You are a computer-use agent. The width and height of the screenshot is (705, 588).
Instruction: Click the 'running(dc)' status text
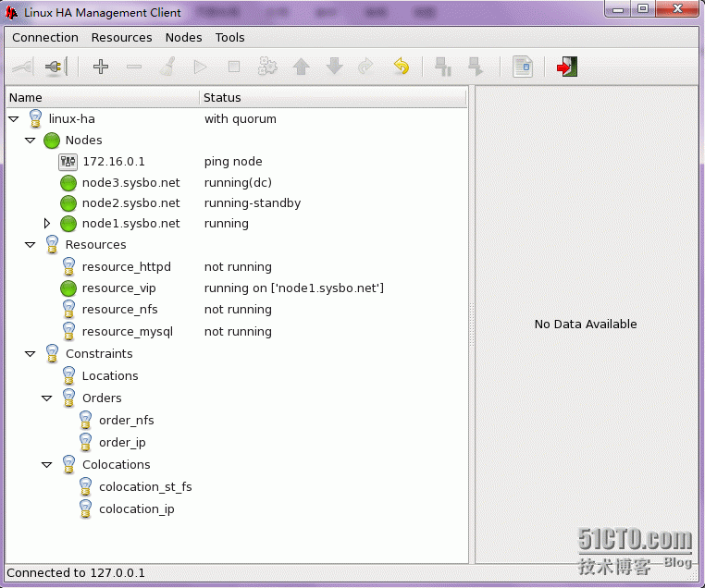tap(238, 183)
